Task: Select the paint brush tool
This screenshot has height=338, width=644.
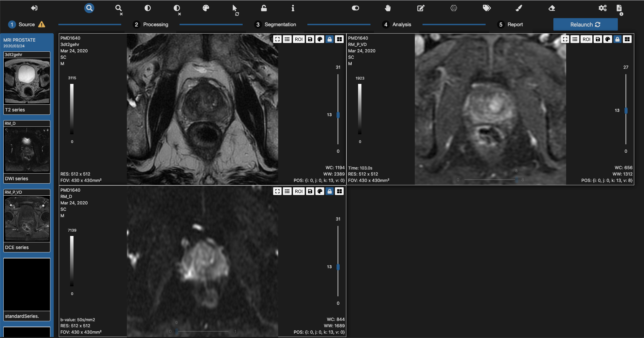Action: pyautogui.click(x=519, y=8)
